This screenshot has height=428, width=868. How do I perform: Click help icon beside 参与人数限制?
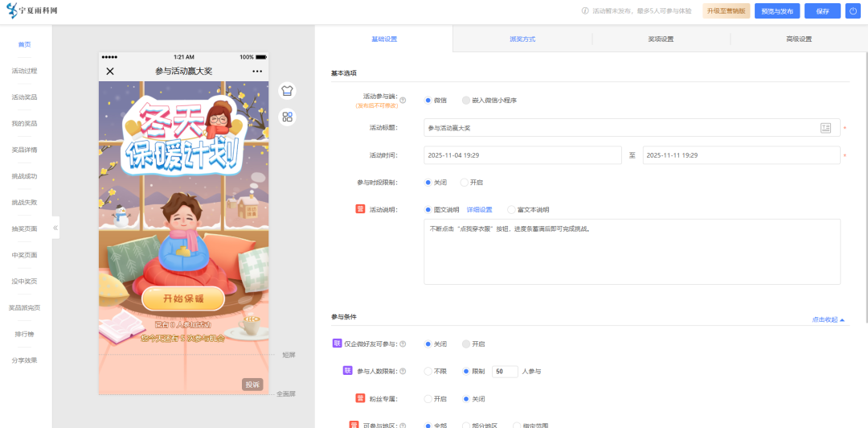coord(403,371)
